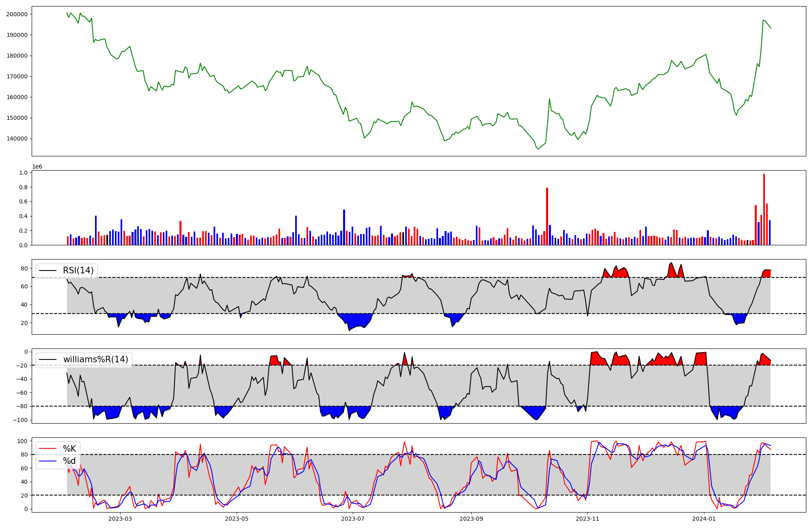Click the red volume spike near 0.8

547,216
